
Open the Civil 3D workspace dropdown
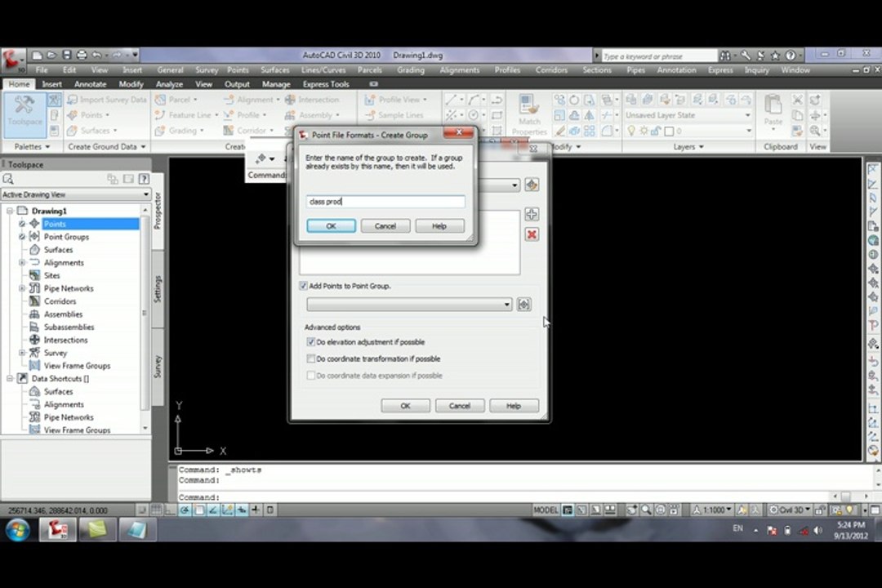point(790,510)
